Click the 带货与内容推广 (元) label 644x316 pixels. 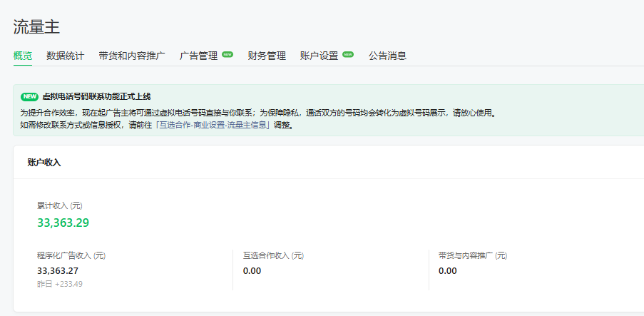point(473,255)
